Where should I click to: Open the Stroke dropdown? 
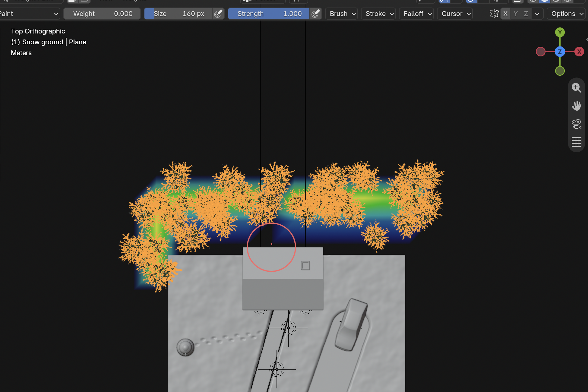[x=378, y=14]
